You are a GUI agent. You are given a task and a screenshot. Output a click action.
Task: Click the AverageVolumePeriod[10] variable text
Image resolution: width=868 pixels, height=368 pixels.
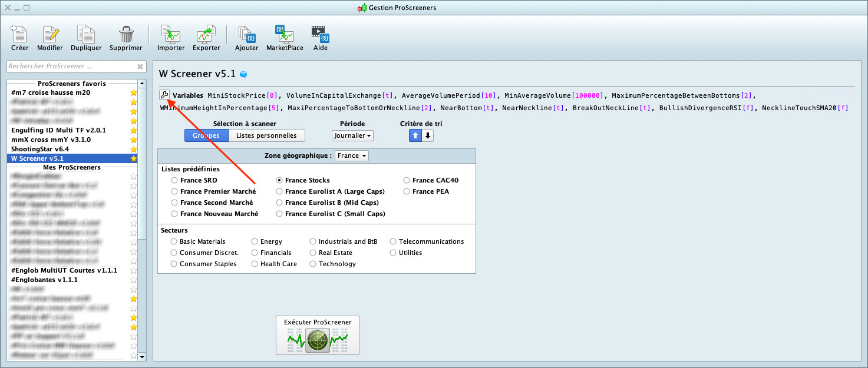(x=449, y=95)
